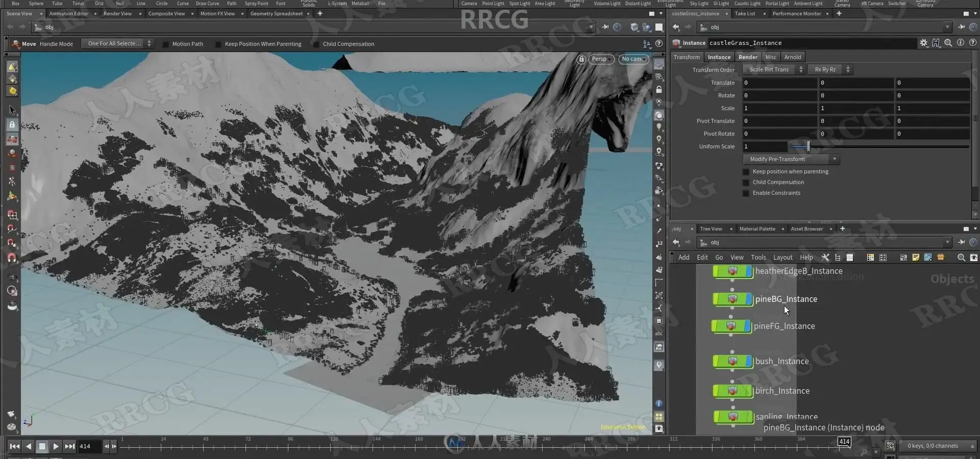Open the Arnold parameter tab
The image size is (980, 459).
(793, 57)
